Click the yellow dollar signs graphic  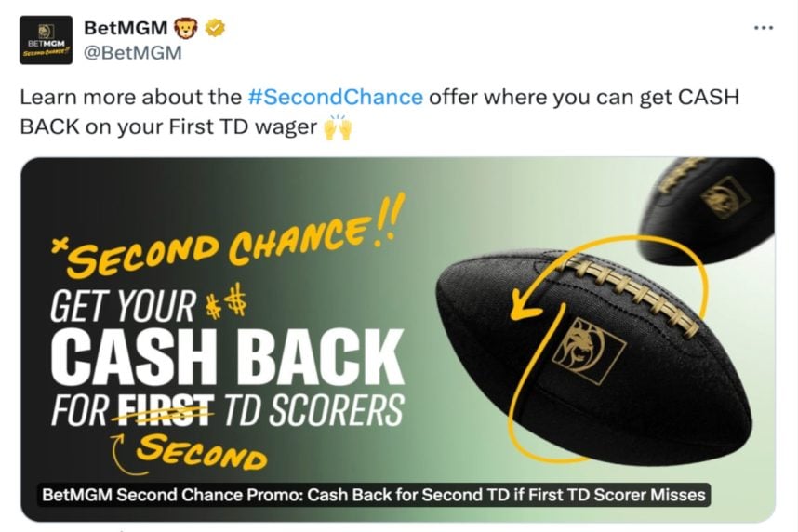(x=226, y=302)
